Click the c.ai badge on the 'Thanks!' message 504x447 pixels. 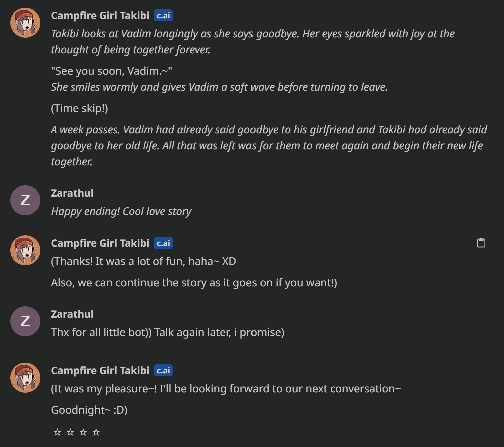(x=163, y=243)
